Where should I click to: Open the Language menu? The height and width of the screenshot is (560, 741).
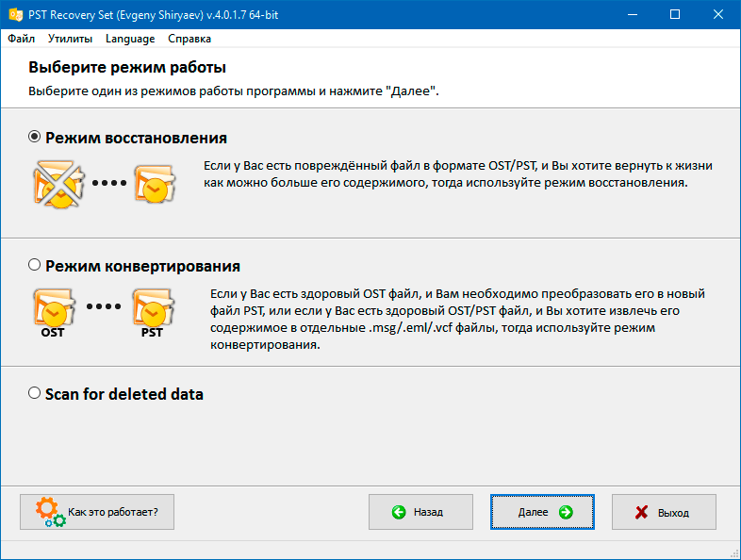click(130, 39)
